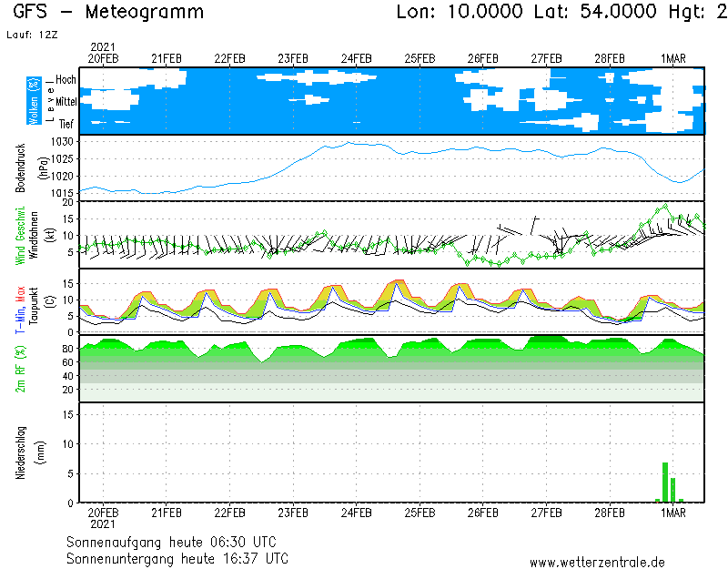The width and height of the screenshot is (728, 569).
Task: Select the 26FEB label on bottom axis
Action: (482, 513)
